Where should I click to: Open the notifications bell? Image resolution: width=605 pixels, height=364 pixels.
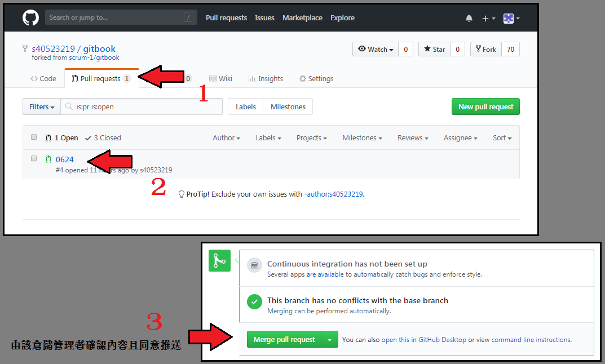coord(469,18)
